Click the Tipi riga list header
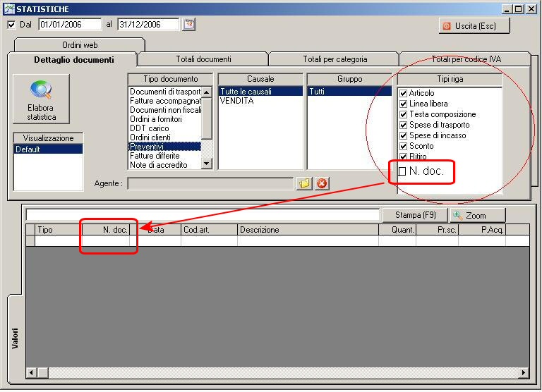Viewport: 542px width, 392px height. [450, 79]
